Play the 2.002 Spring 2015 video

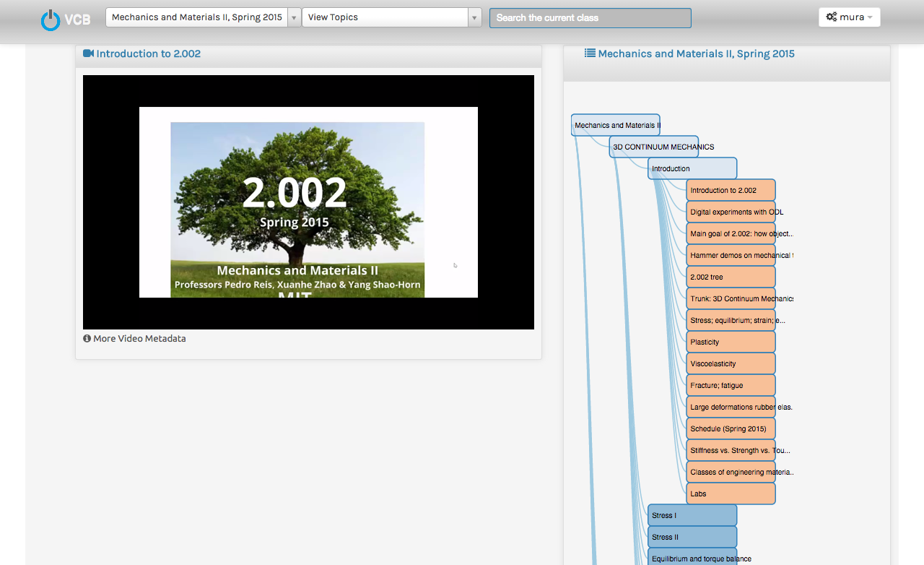308,202
